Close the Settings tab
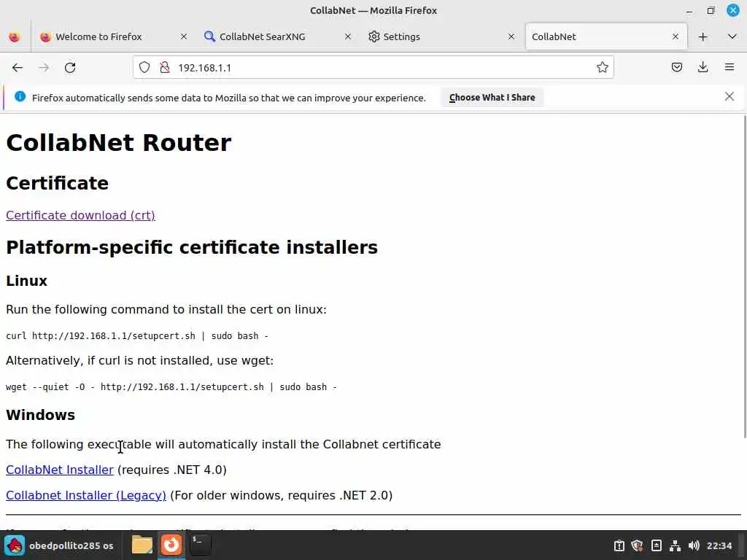This screenshot has height=560, width=747. tap(511, 36)
